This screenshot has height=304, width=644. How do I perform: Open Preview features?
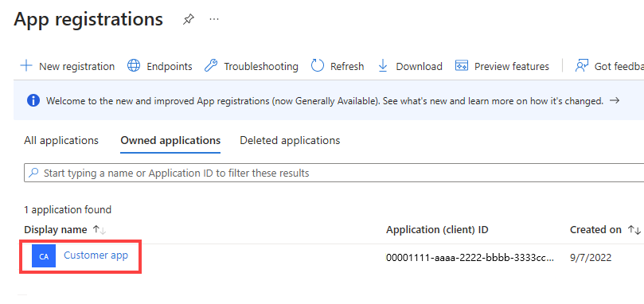tap(512, 67)
